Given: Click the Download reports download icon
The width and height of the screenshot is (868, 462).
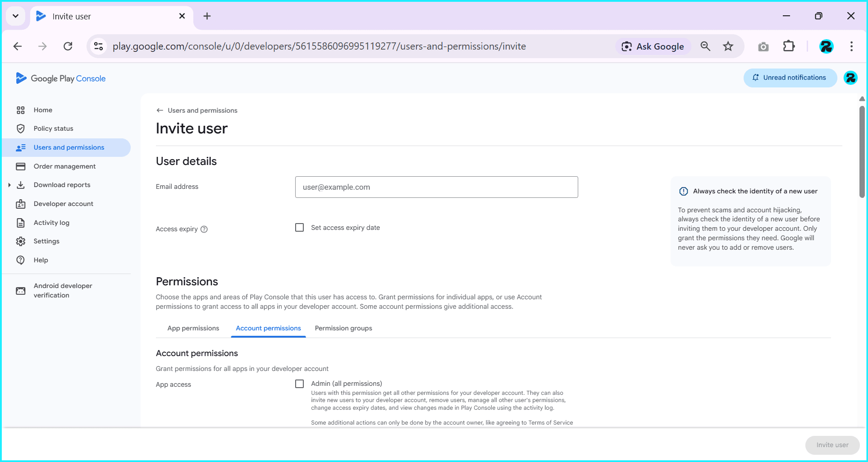Looking at the screenshot, I should coord(21,185).
